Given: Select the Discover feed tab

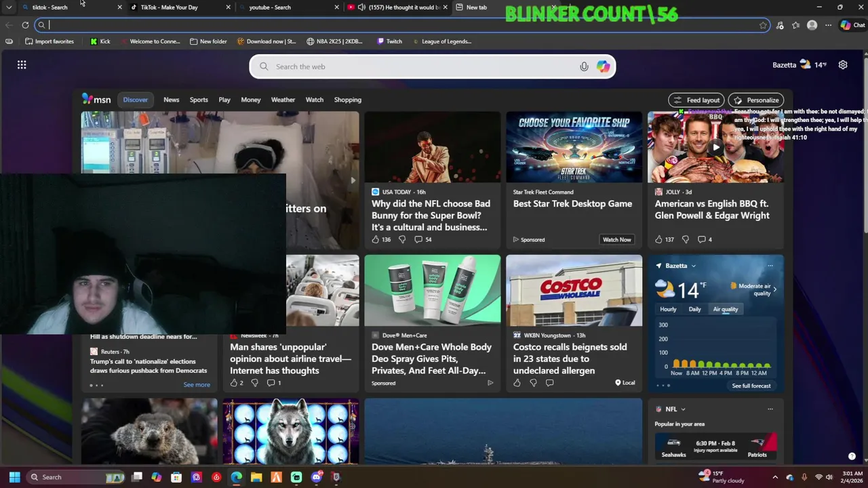Looking at the screenshot, I should [135, 100].
